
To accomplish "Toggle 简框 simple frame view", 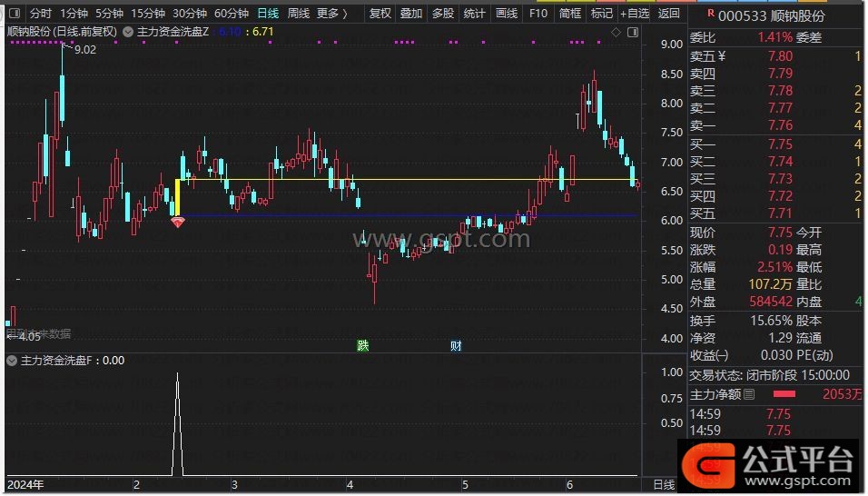I will point(570,14).
